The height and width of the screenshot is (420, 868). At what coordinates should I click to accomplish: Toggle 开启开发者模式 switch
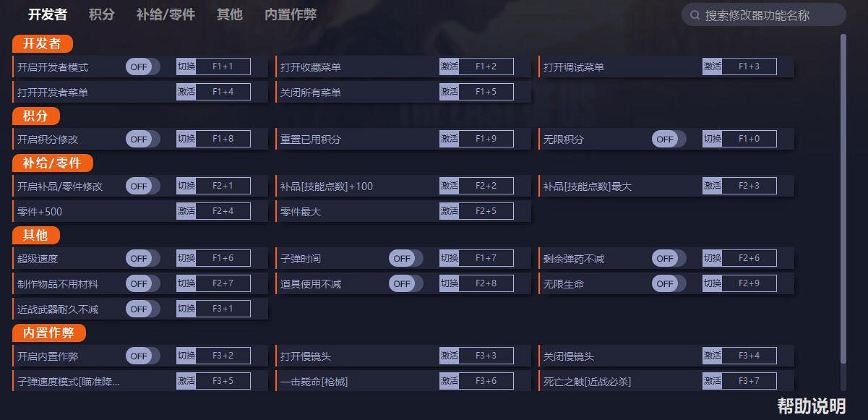142,67
